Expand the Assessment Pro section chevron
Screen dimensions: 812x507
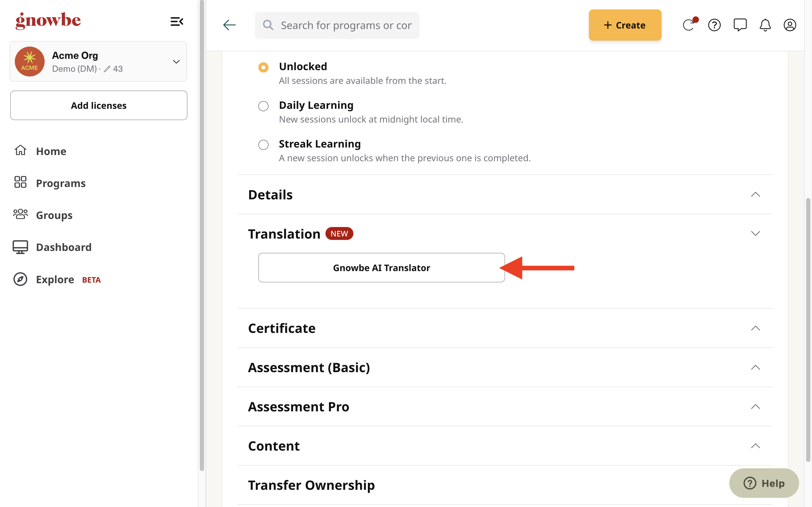755,407
